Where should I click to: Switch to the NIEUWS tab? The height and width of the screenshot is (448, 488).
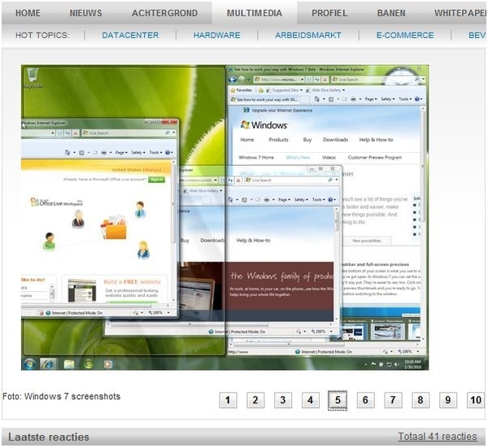pyautogui.click(x=85, y=13)
